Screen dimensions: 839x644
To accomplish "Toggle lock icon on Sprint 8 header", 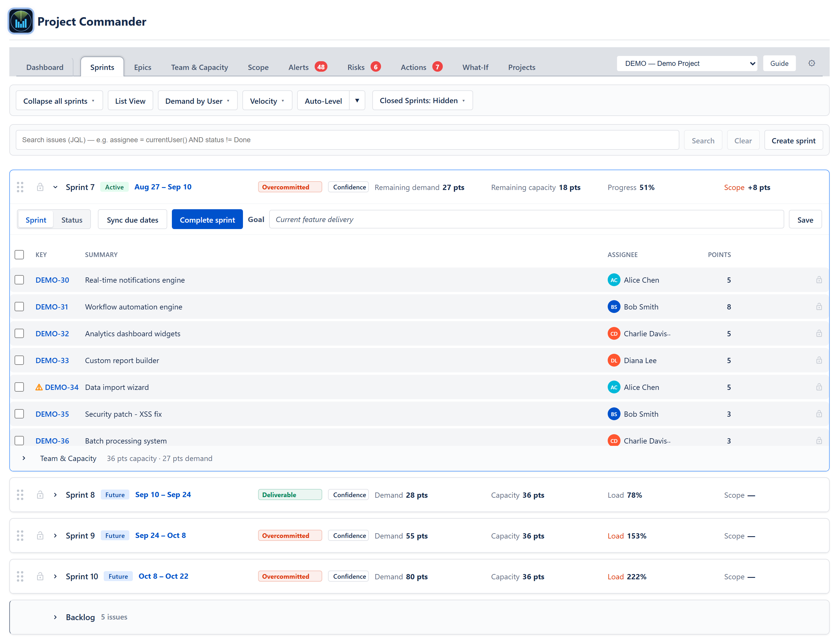I will tap(40, 495).
